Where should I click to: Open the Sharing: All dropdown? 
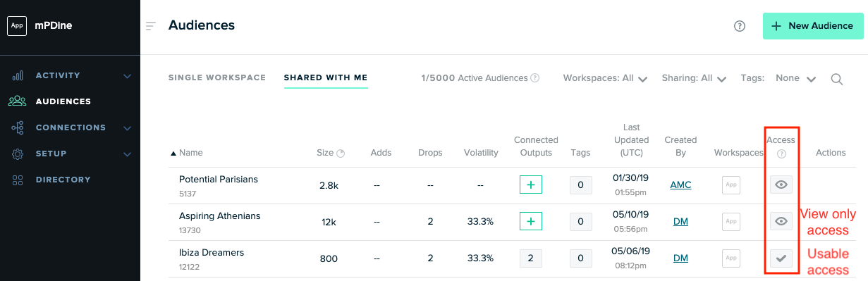[694, 78]
